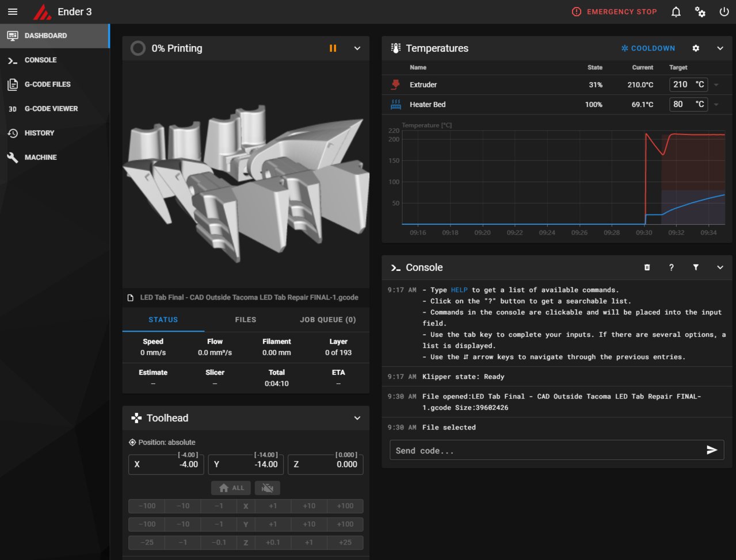Open Console page from sidebar
The width and height of the screenshot is (736, 560).
tap(55, 60)
